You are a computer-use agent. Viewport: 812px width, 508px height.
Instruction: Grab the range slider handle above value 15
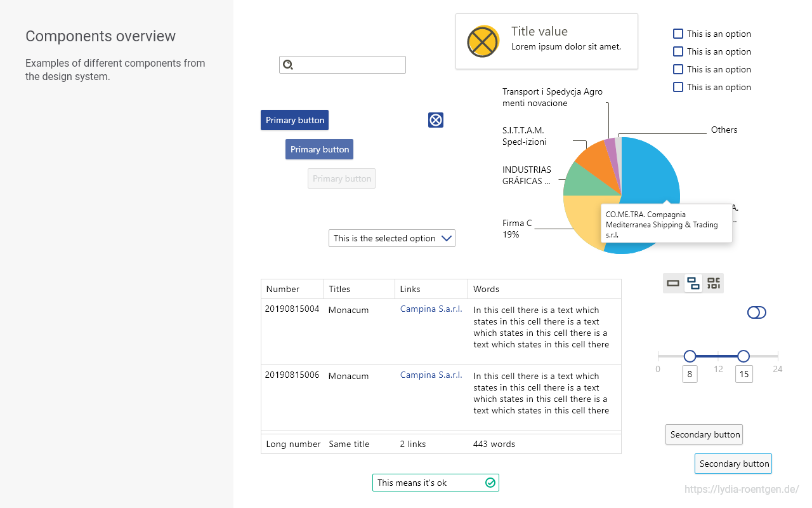[743, 356]
